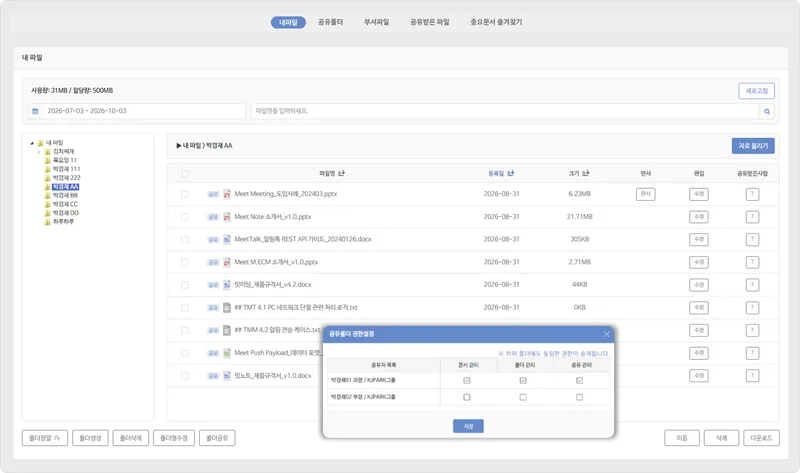This screenshot has height=473, width=800.
Task: Select the 박경재 DD folder
Action: coord(66,213)
